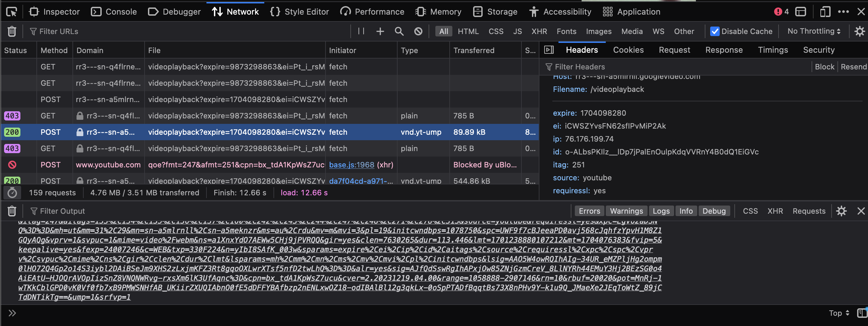This screenshot has width=868, height=326.
Task: Open network settings gear
Action: click(860, 31)
